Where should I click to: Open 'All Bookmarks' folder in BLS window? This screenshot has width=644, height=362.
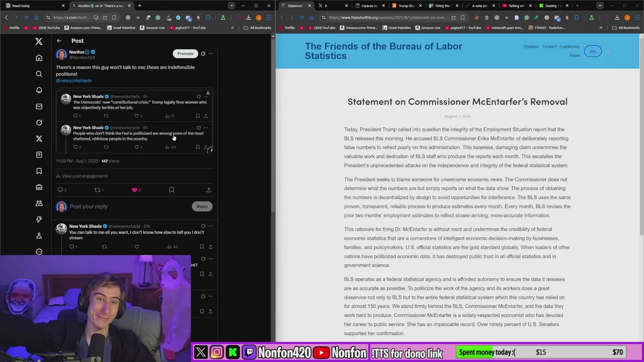tap(626, 28)
